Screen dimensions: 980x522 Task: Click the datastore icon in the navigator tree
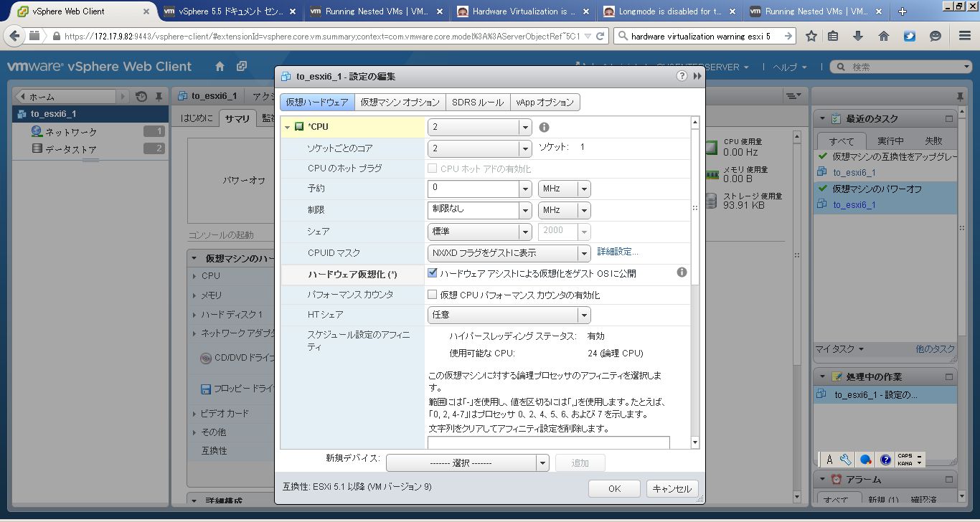[37, 148]
